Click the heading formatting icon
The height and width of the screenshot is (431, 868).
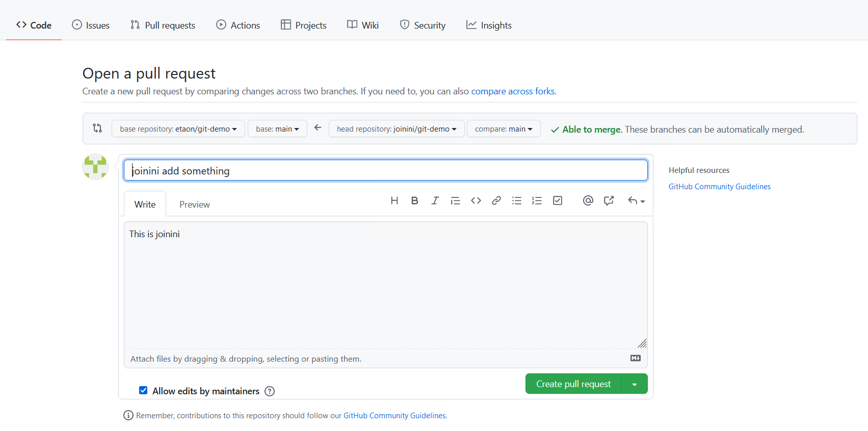coord(394,200)
